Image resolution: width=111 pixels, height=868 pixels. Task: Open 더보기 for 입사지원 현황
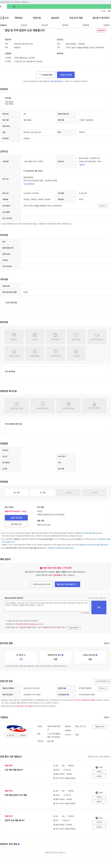[107, 643]
